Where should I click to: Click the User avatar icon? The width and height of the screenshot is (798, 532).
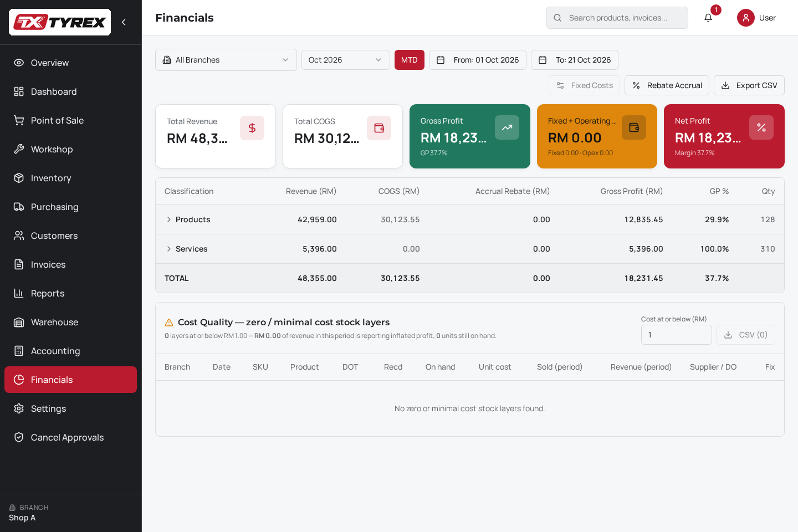[x=746, y=18]
